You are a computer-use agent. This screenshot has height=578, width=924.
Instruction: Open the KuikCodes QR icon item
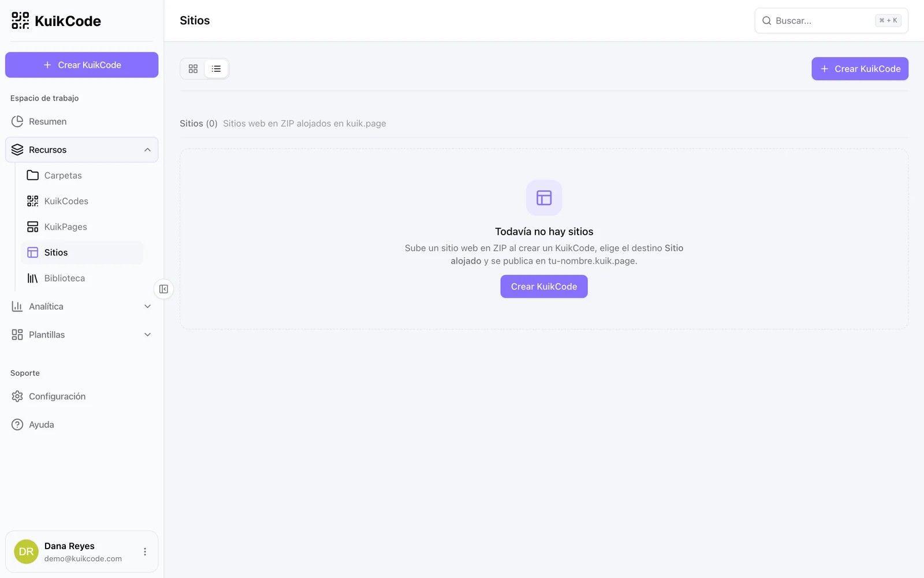click(33, 201)
